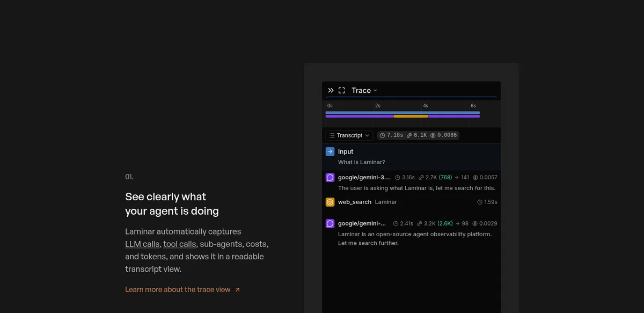The width and height of the screenshot is (644, 313).
Task: Toggle fullscreen view of trace panel
Action: tap(341, 90)
